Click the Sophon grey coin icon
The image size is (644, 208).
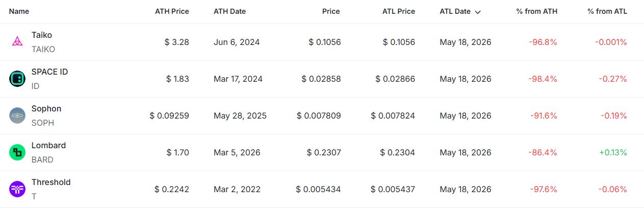tap(17, 115)
